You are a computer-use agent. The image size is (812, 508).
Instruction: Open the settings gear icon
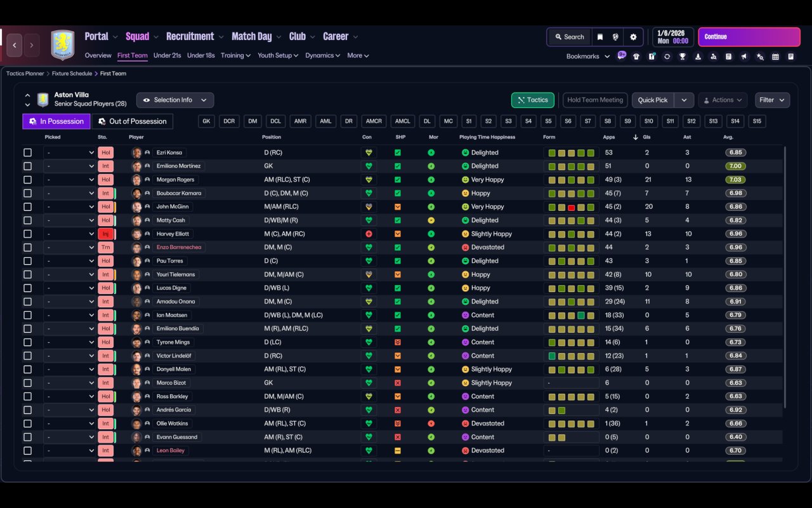(633, 37)
